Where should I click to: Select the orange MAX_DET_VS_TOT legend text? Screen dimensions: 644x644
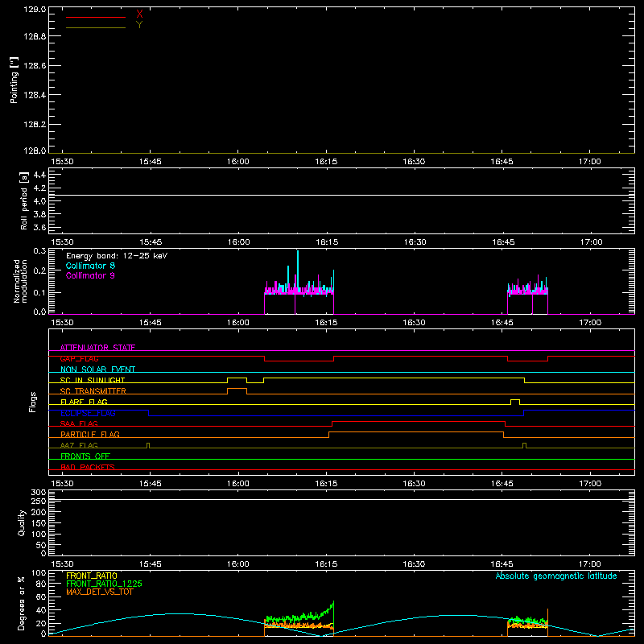pyautogui.click(x=99, y=592)
